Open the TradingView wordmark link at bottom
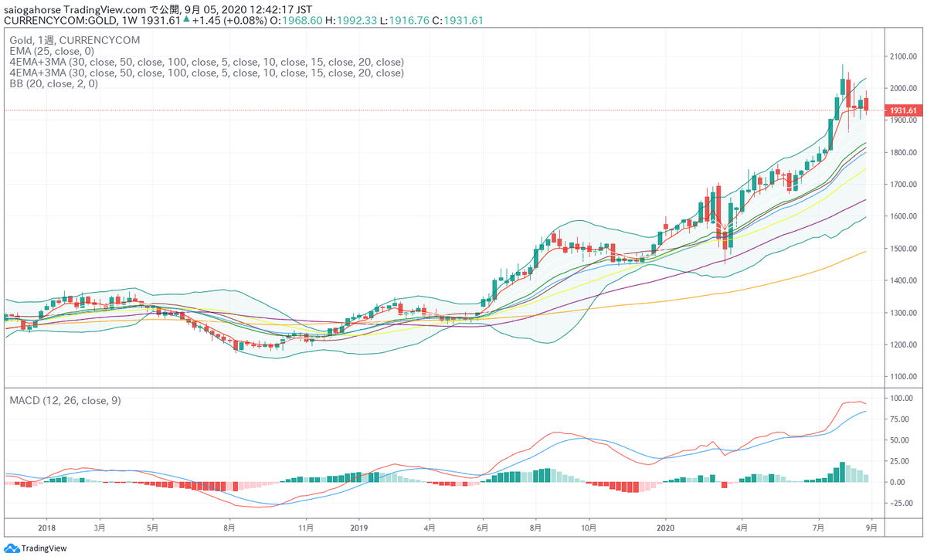This screenshot has width=927, height=560. pos(44,548)
